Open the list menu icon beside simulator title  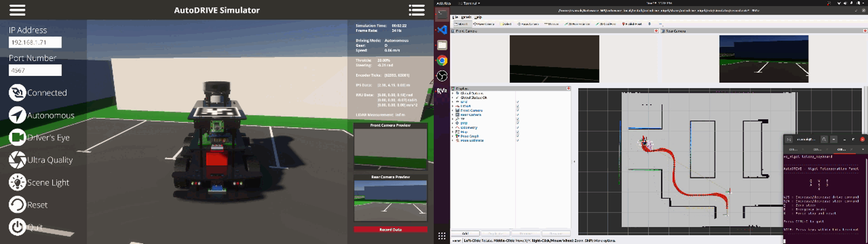(x=417, y=10)
